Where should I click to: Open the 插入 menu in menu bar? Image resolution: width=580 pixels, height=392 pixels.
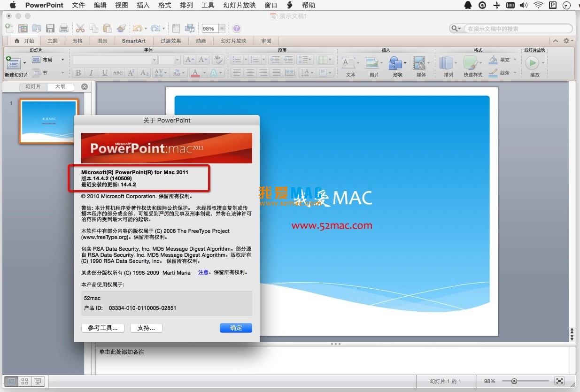click(x=143, y=5)
